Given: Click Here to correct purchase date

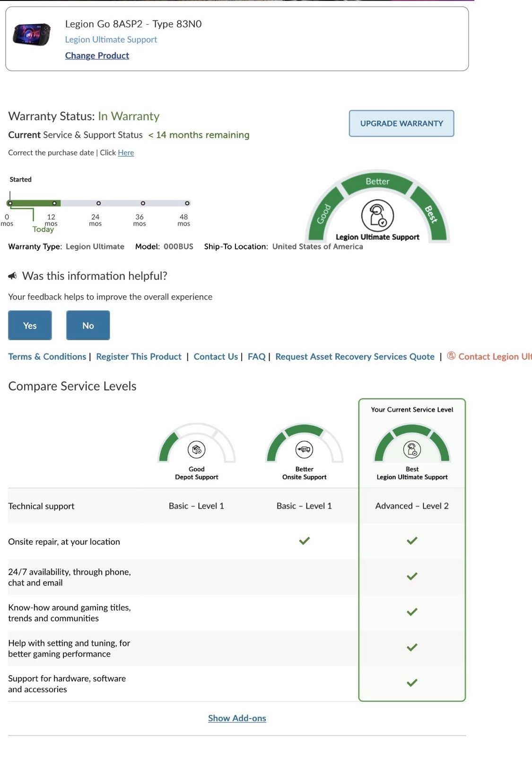Looking at the screenshot, I should (x=126, y=152).
